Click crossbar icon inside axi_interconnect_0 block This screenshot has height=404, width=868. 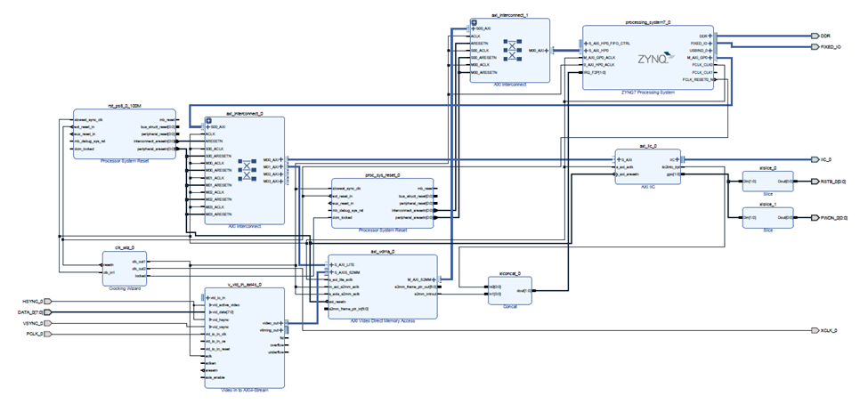(248, 167)
